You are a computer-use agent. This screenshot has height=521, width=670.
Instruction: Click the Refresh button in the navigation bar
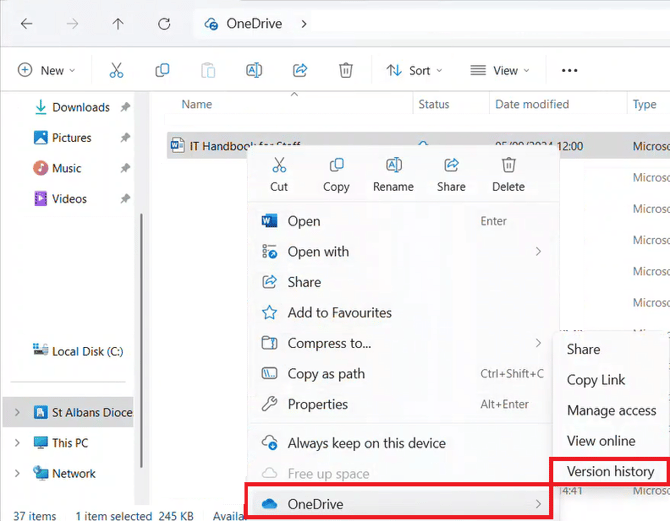pos(164,23)
